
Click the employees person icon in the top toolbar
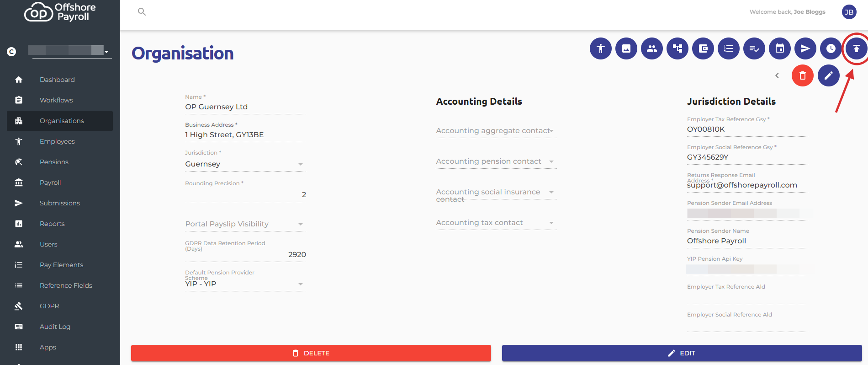601,48
